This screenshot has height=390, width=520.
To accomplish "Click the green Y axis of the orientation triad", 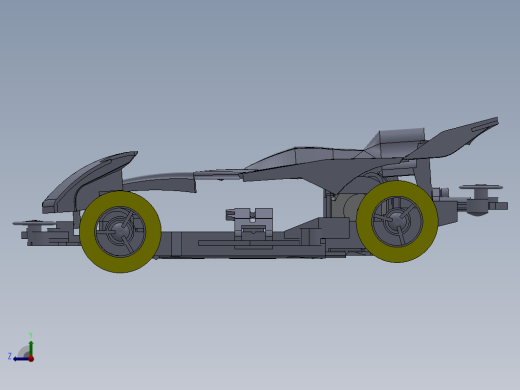I will (31, 349).
